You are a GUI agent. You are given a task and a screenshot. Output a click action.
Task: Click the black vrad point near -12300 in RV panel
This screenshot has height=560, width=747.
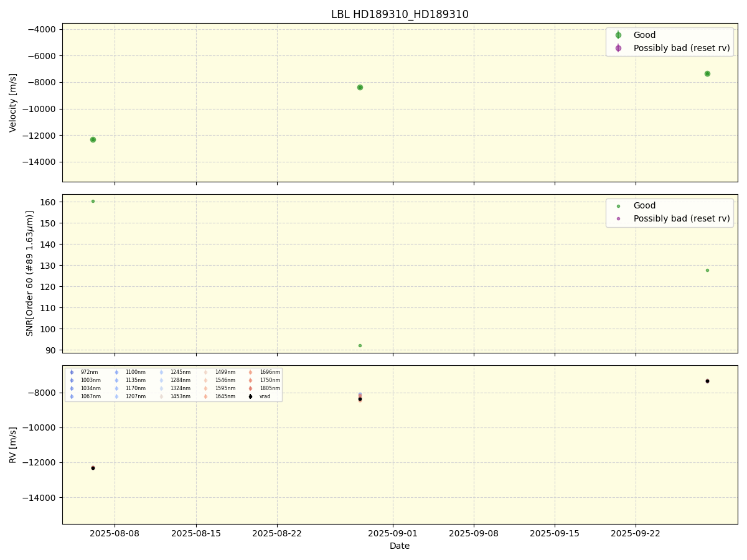(93, 468)
